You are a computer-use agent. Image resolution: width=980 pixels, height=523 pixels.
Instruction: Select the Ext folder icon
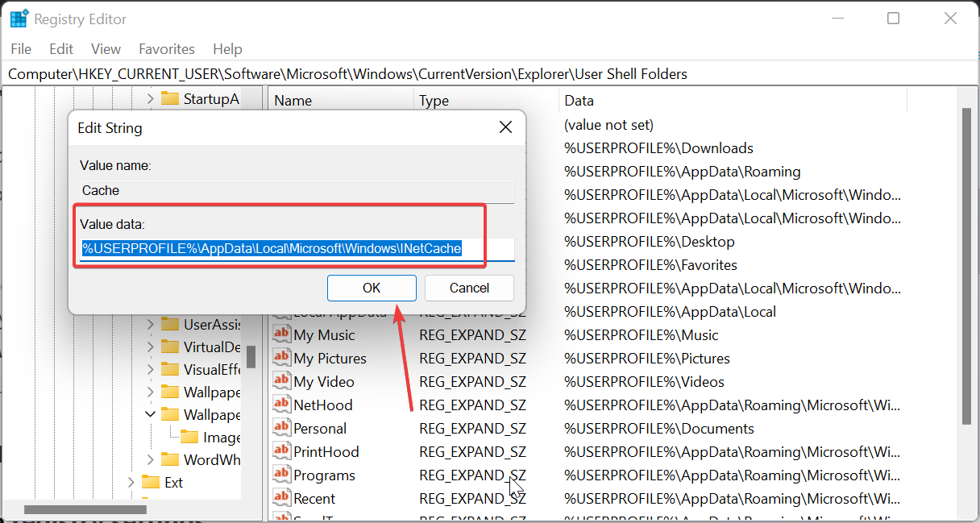(x=150, y=482)
